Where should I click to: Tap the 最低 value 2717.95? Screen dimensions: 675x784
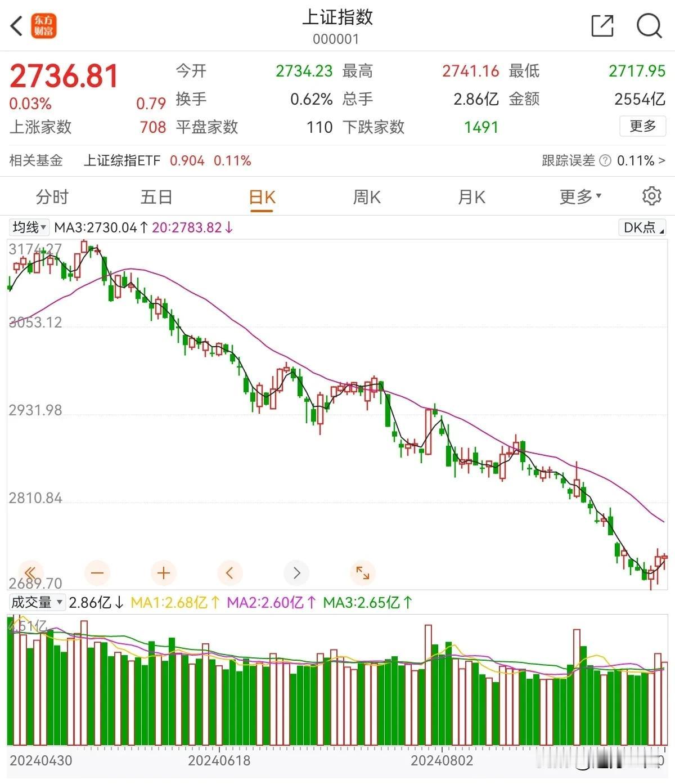(x=637, y=71)
